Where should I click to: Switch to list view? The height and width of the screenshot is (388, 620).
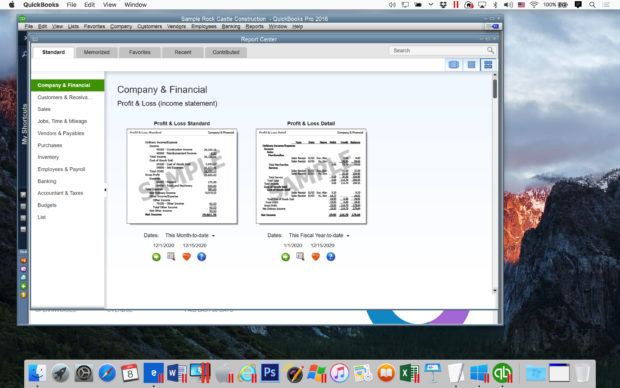pyautogui.click(x=471, y=64)
